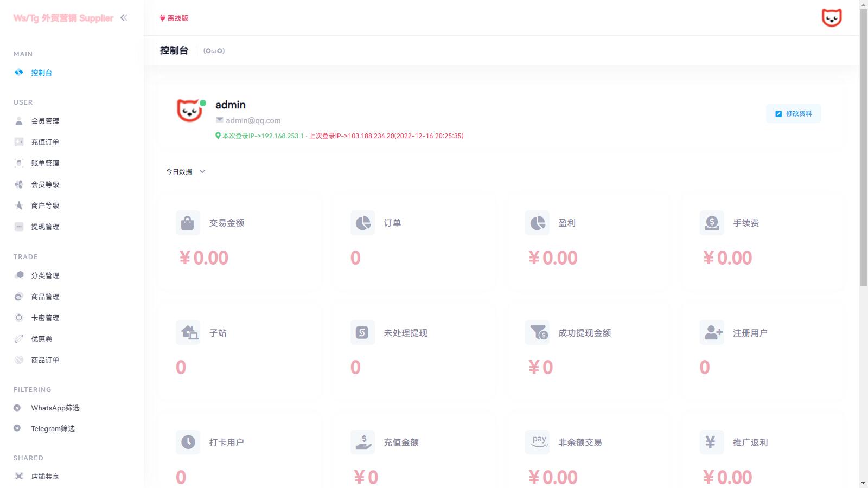Click the admin username heading
Image resolution: width=868 pixels, height=488 pixels.
click(x=231, y=105)
